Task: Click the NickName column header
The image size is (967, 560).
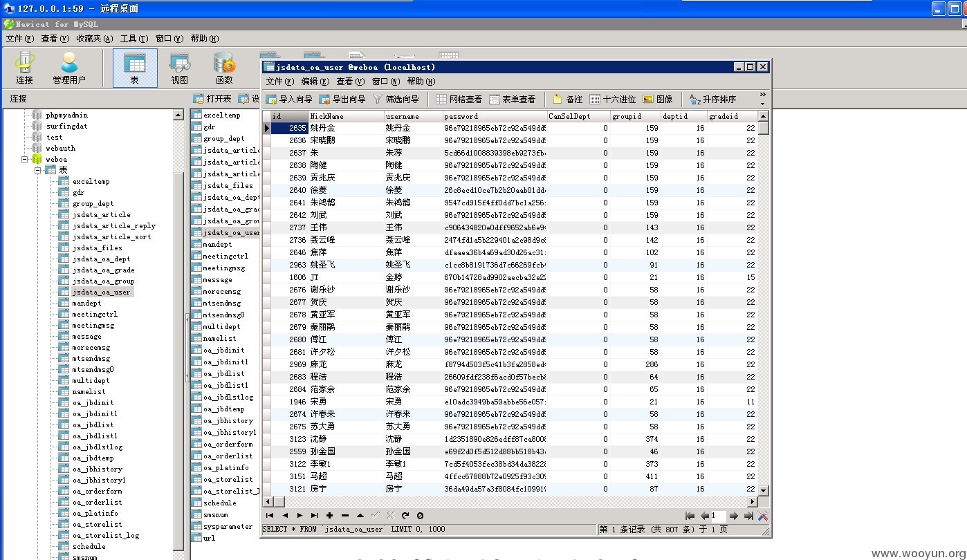Action: (x=346, y=116)
